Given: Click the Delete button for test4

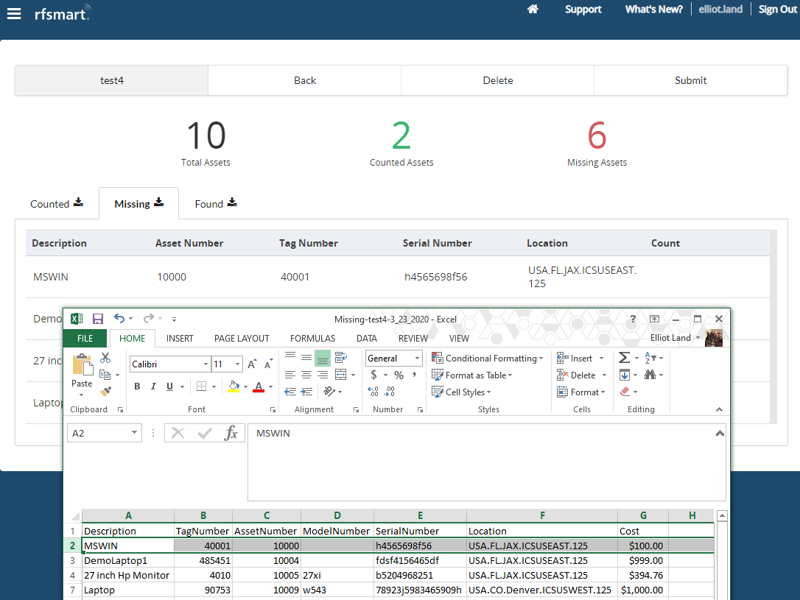Looking at the screenshot, I should pos(498,80).
